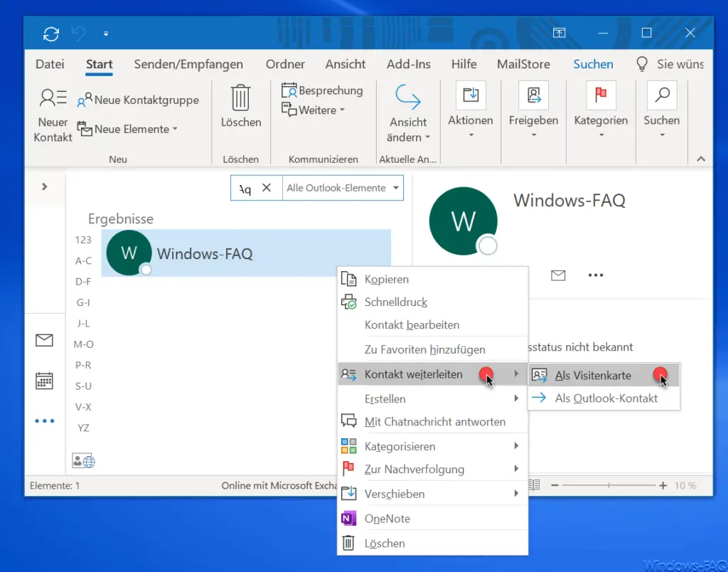Viewport: 728px width, 572px height.
Task: Click the large W avatar in reading pane
Action: 463,221
